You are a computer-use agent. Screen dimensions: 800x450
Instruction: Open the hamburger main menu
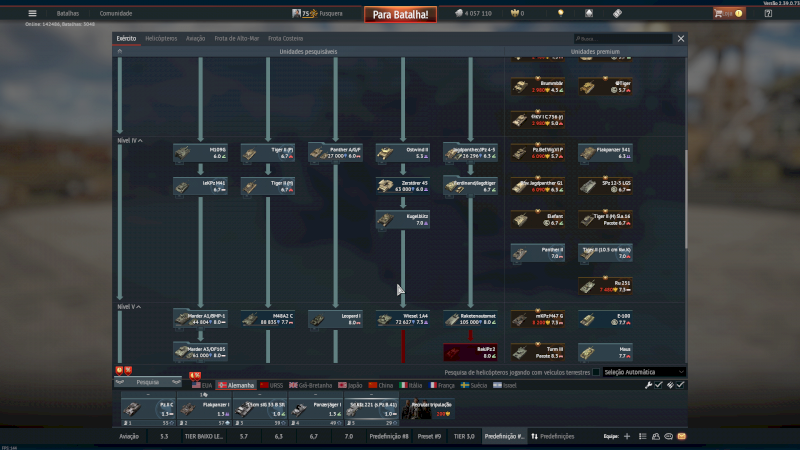32,13
